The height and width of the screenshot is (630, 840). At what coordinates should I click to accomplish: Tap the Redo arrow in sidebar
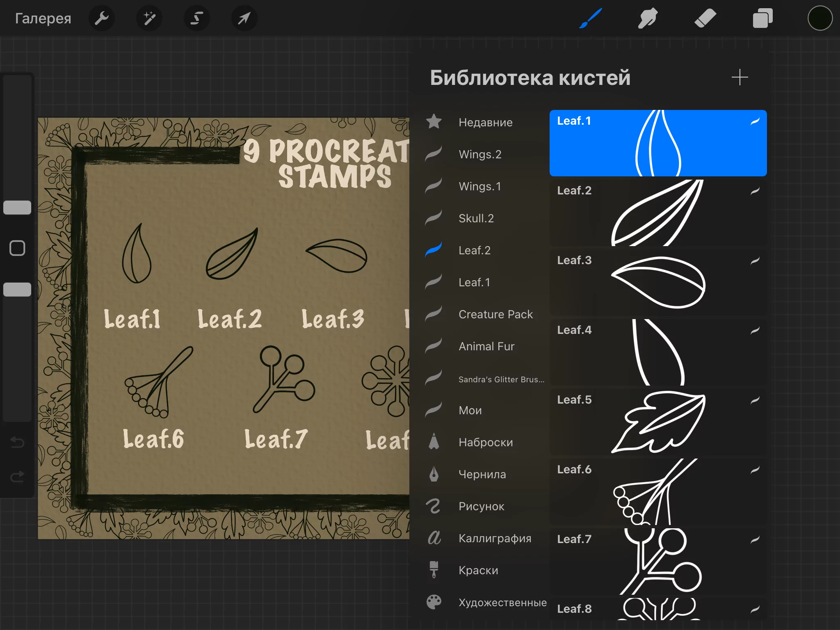coord(17,477)
